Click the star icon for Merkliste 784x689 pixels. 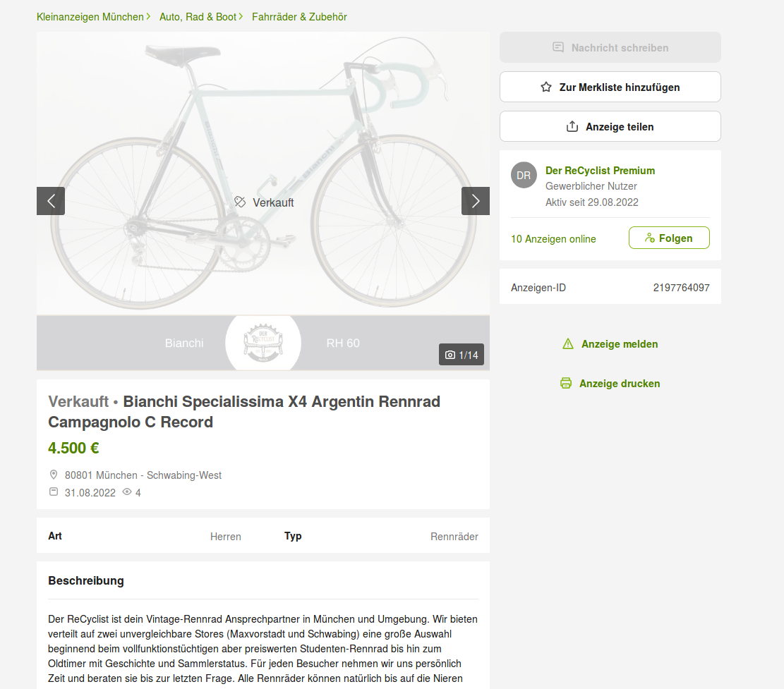click(546, 87)
